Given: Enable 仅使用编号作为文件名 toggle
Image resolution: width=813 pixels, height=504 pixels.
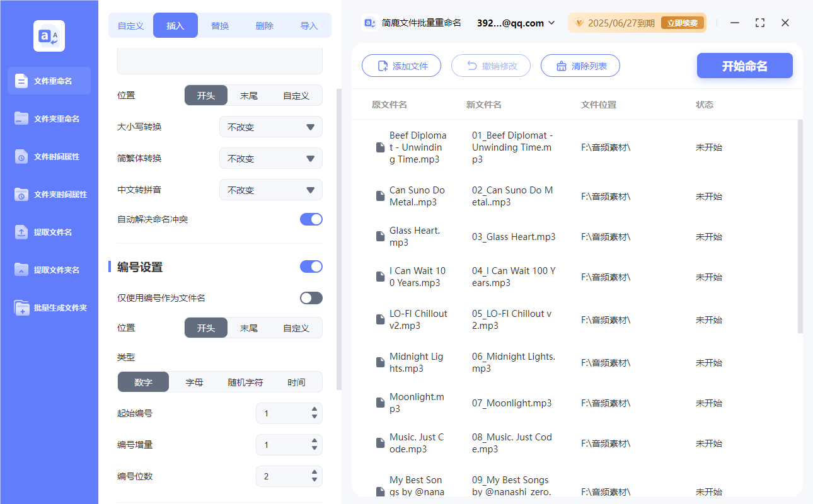Looking at the screenshot, I should (311, 298).
